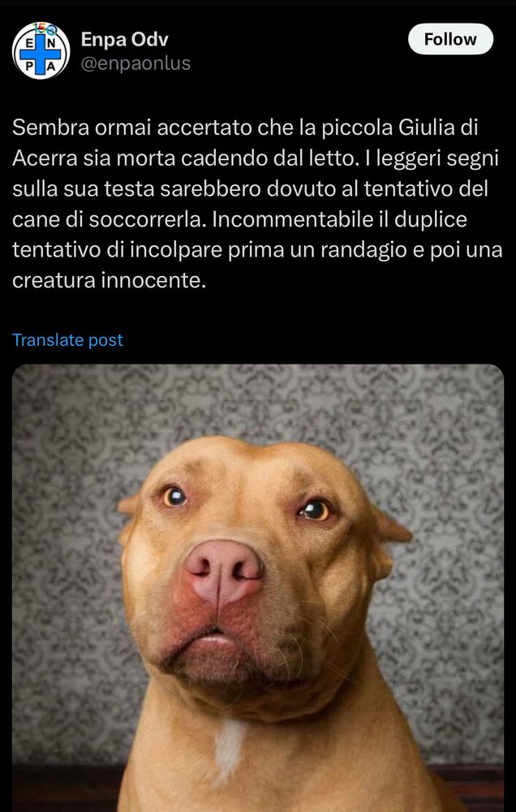Open the Enpa Odv profile avatar
Screen dimensions: 516x812
[41, 50]
